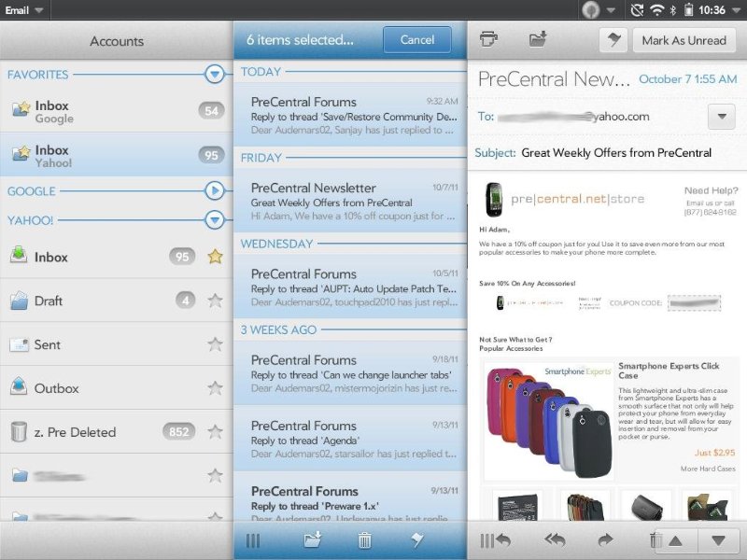Click the battery product thumbnail

517,506
